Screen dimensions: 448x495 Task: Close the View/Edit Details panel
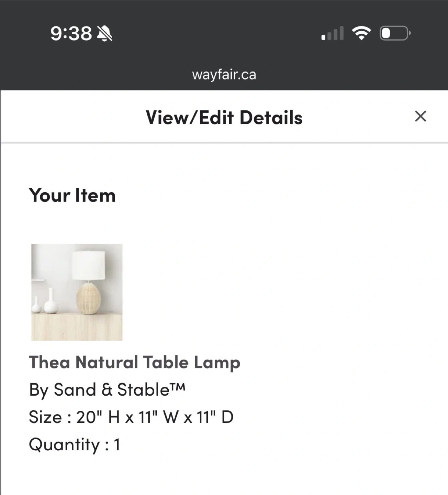pos(420,117)
